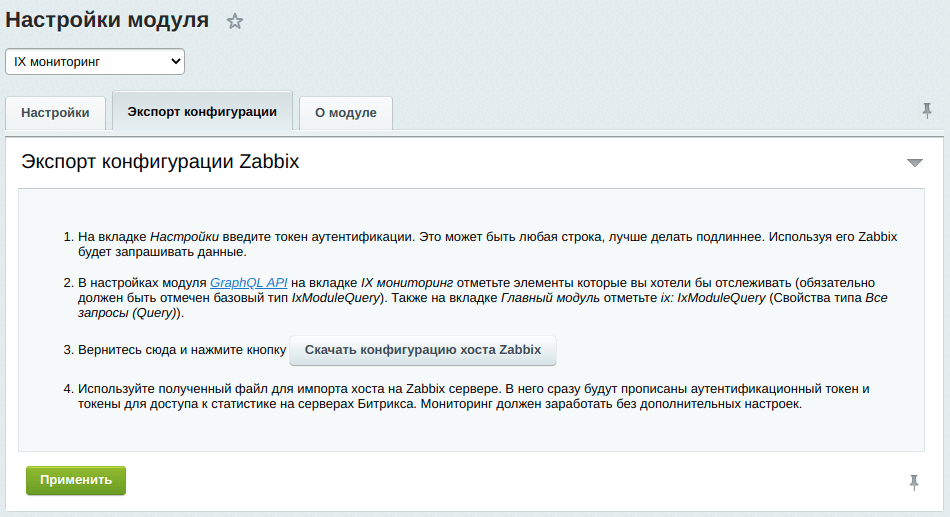Viewport: 950px width, 517px height.
Task: Click italic IX мониторинг text in step two
Action: 407,282
